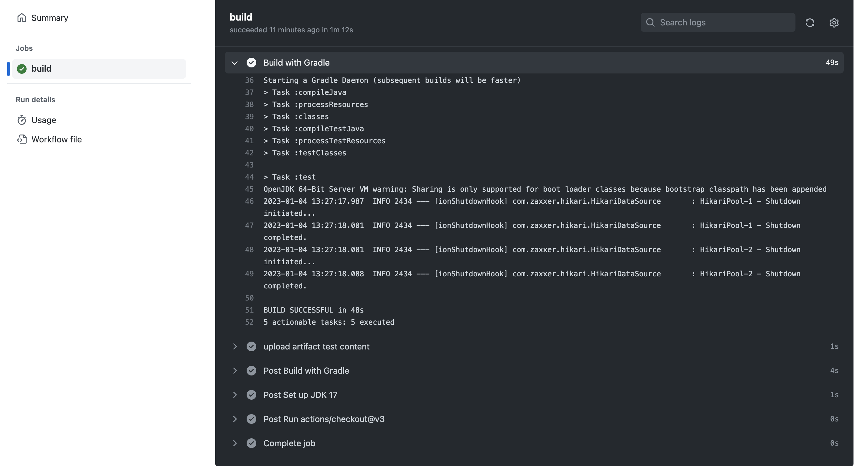
Task: Expand the Post Set up JDK 17 step
Action: pos(235,395)
